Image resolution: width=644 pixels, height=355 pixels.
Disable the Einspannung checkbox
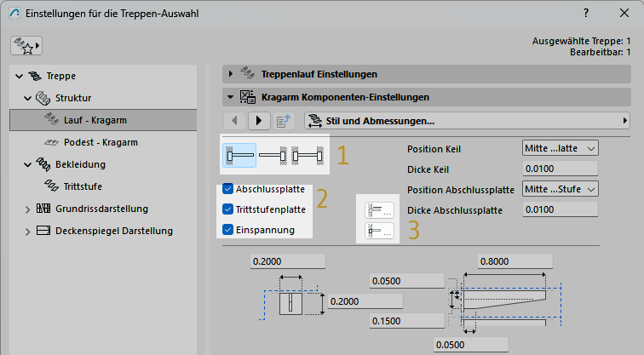coord(227,230)
